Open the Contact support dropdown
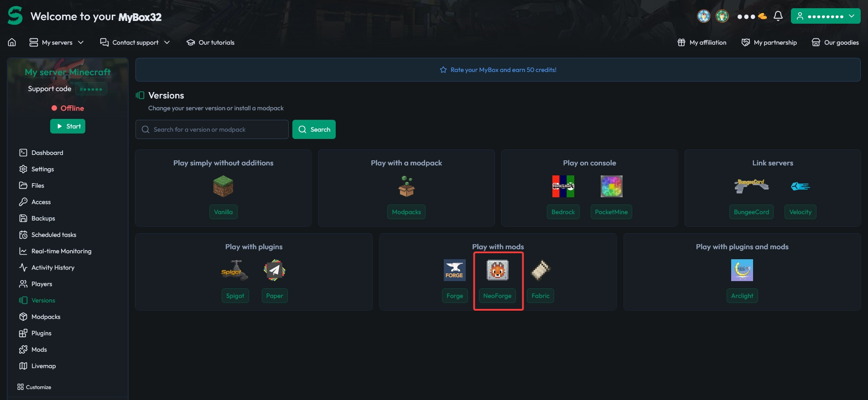868x400 pixels. point(135,42)
